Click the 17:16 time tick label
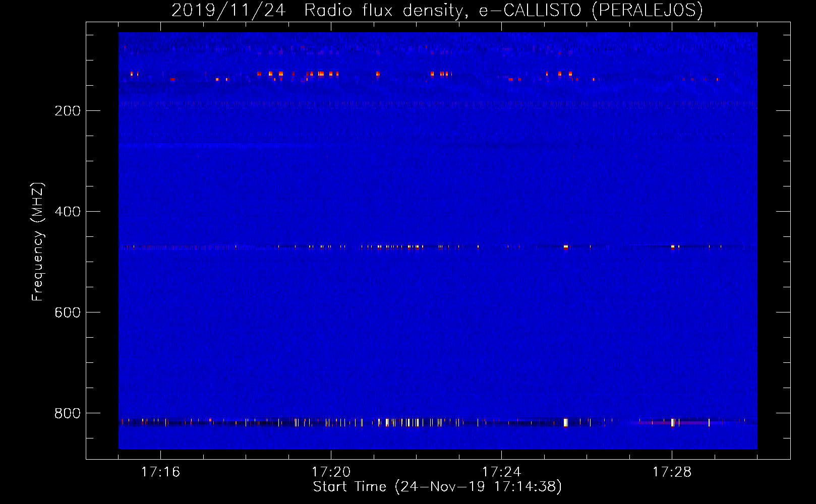The image size is (816, 504). (x=160, y=472)
